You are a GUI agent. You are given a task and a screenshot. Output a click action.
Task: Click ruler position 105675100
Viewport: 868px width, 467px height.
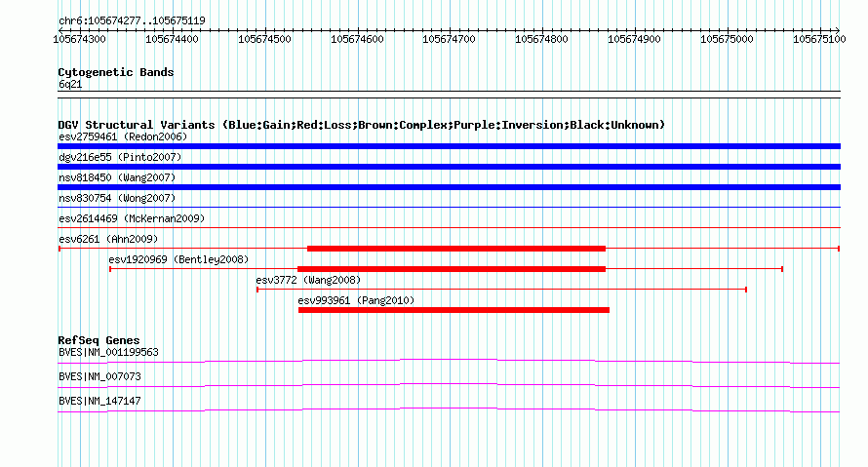(x=819, y=39)
